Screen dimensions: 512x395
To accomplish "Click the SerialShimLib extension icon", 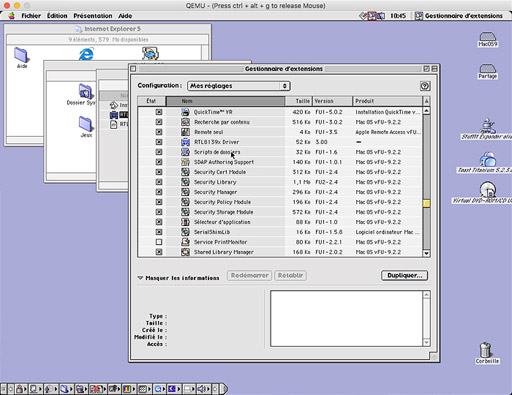I will coord(185,232).
